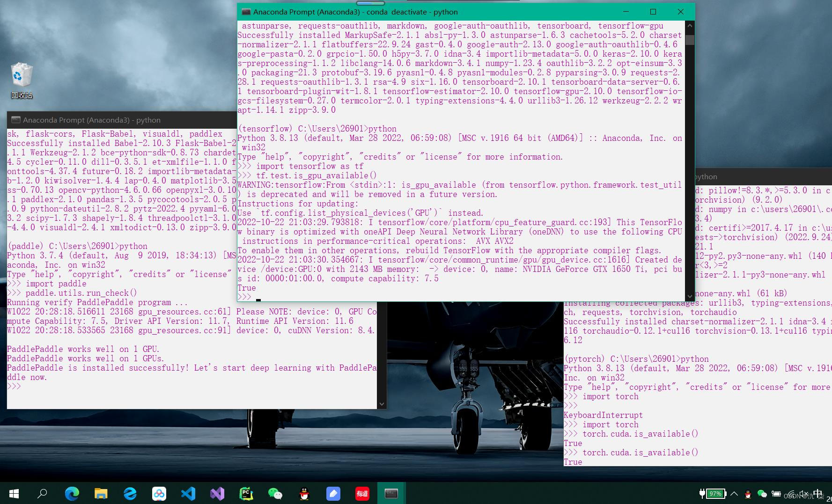Screen dimensions: 832x504
Task: Click scroll-down arrow in tensorflow window
Action: point(689,296)
